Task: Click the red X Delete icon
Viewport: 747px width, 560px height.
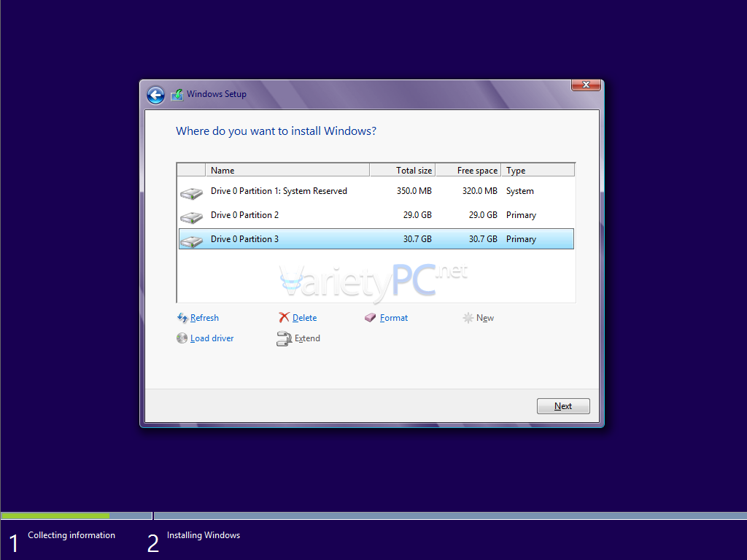Action: [284, 318]
